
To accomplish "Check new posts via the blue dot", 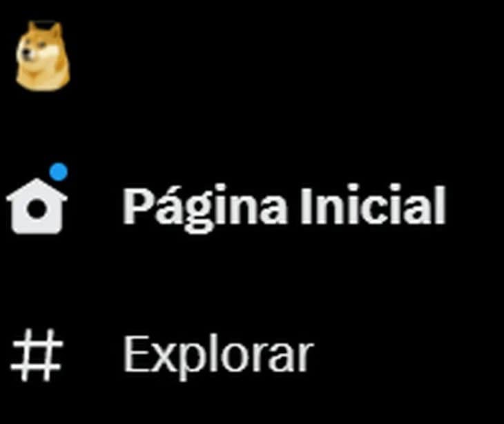I will pos(59,172).
